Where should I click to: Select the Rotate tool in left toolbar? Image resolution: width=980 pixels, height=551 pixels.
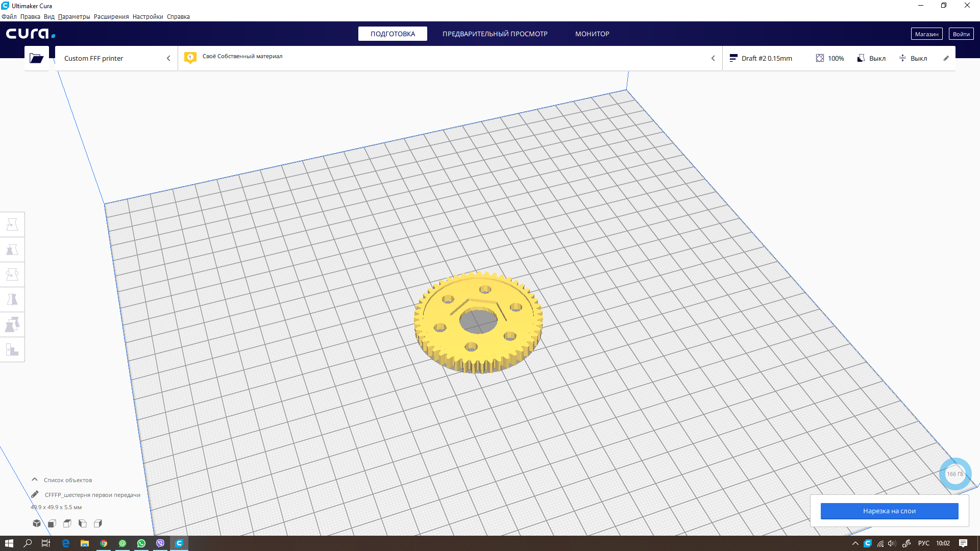tap(12, 274)
